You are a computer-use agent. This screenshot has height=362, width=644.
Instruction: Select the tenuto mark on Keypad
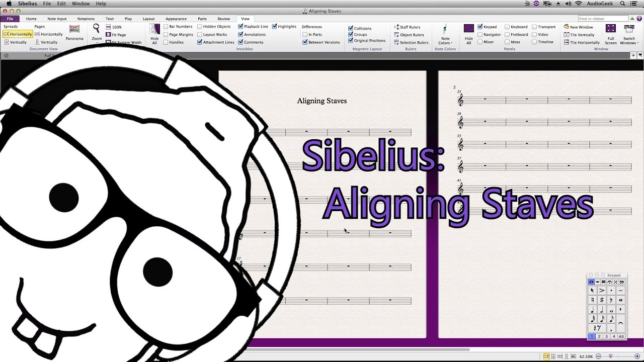point(621,291)
